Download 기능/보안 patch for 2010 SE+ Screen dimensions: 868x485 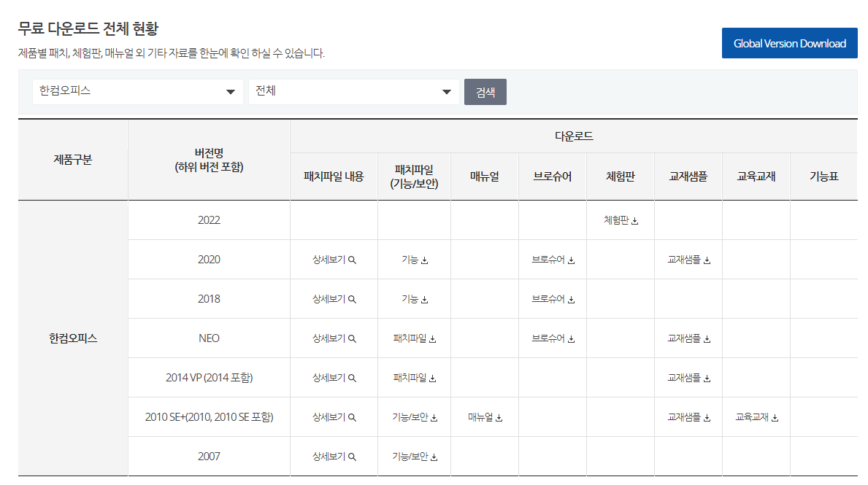(x=414, y=417)
